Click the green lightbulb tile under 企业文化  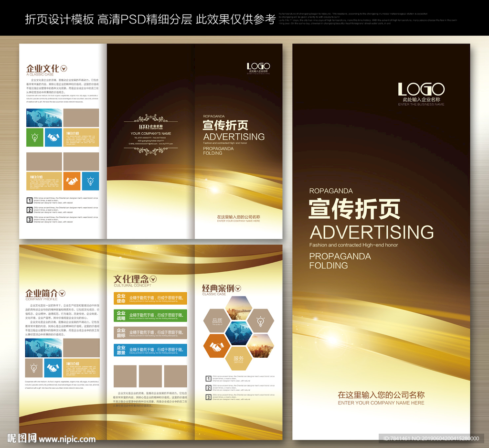click(34, 137)
